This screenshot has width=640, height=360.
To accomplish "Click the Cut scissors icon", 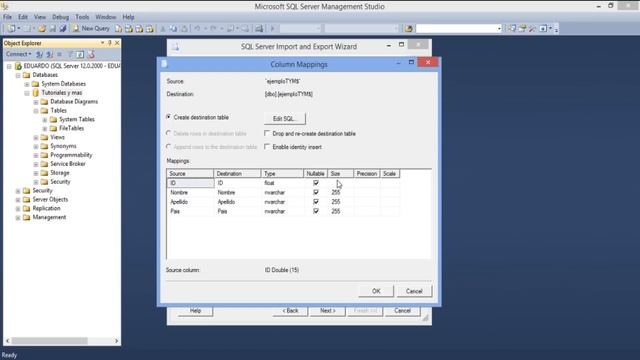I will [x=163, y=29].
